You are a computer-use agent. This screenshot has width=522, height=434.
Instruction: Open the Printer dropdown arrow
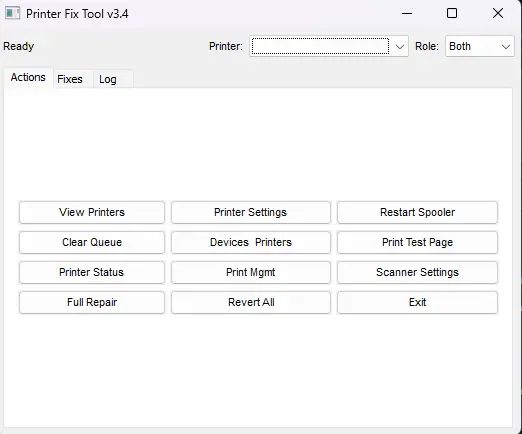point(400,46)
